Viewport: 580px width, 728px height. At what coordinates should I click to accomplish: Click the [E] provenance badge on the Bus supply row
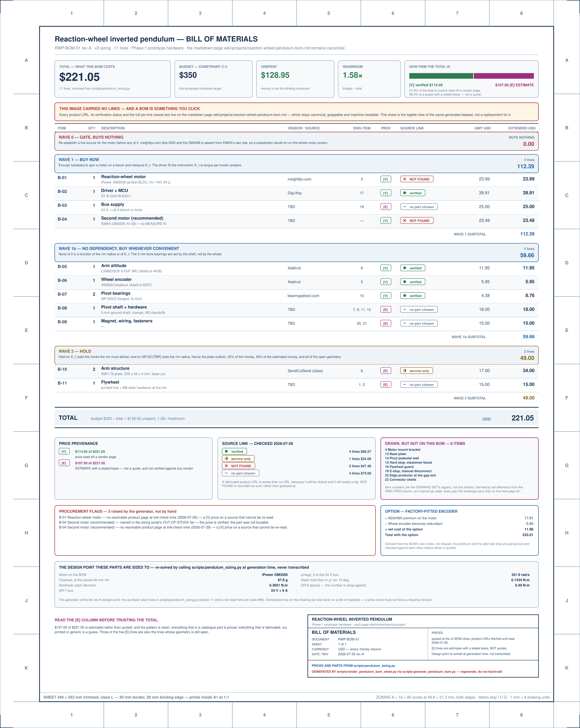coord(386,207)
